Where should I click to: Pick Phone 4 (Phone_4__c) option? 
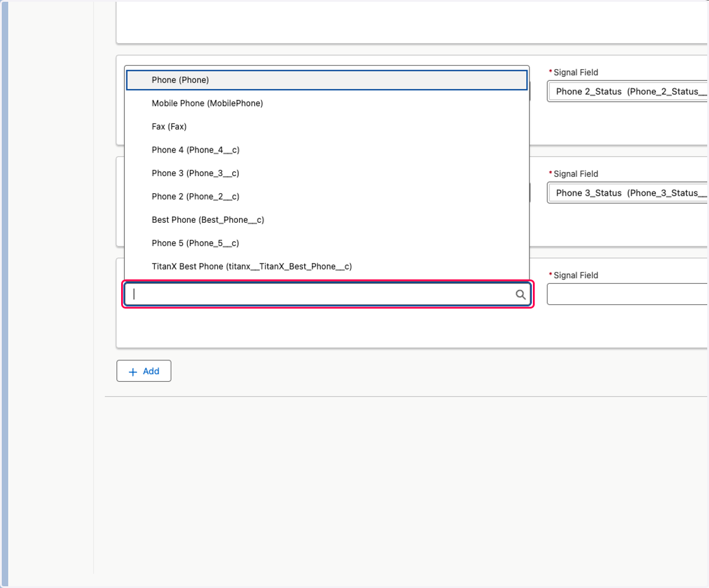click(327, 150)
